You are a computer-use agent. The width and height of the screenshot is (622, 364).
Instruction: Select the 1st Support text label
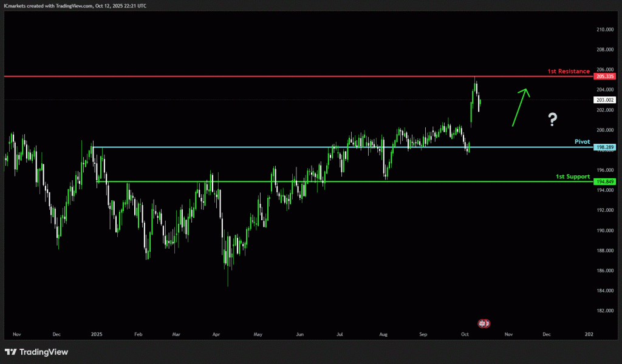[x=572, y=176]
